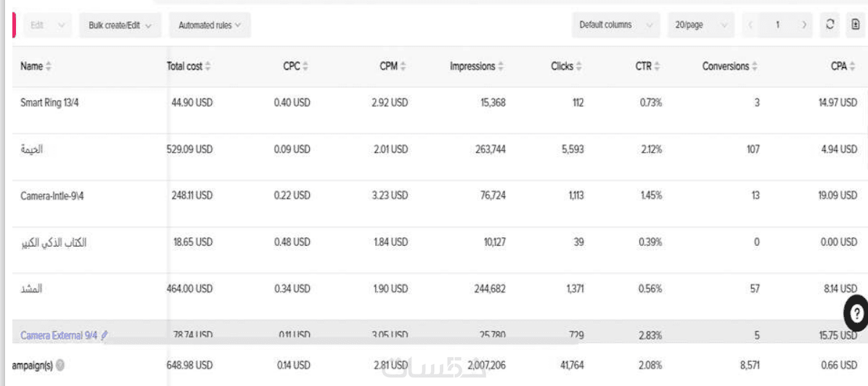Click the export report icon
Viewport: 868px width, 386px height.
[855, 25]
